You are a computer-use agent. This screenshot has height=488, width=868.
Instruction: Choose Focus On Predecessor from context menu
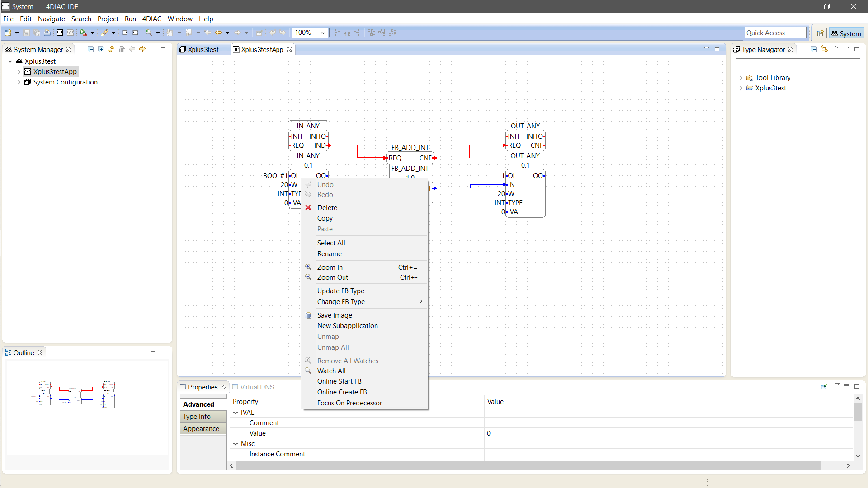365,403
